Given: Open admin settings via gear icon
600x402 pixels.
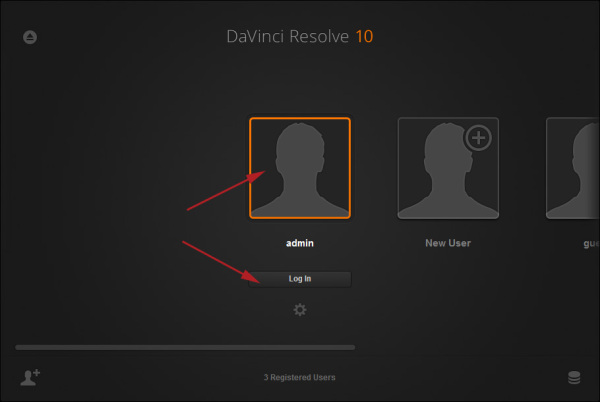Looking at the screenshot, I should pos(300,309).
